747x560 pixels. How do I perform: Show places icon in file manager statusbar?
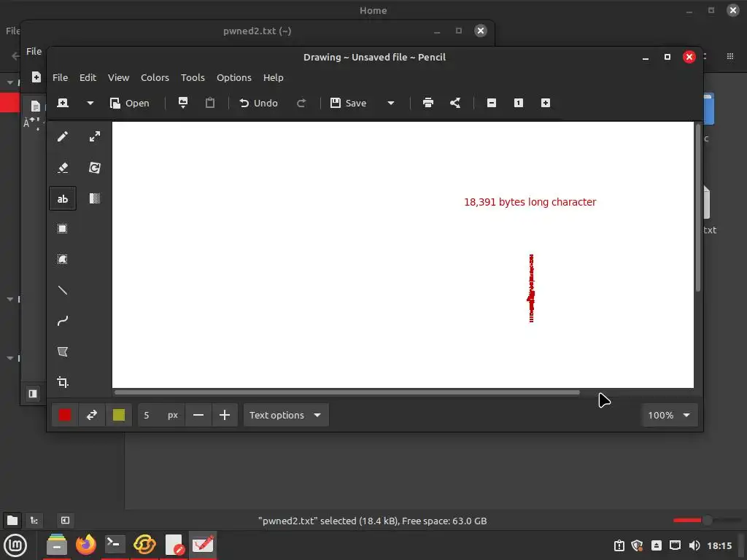click(12, 521)
